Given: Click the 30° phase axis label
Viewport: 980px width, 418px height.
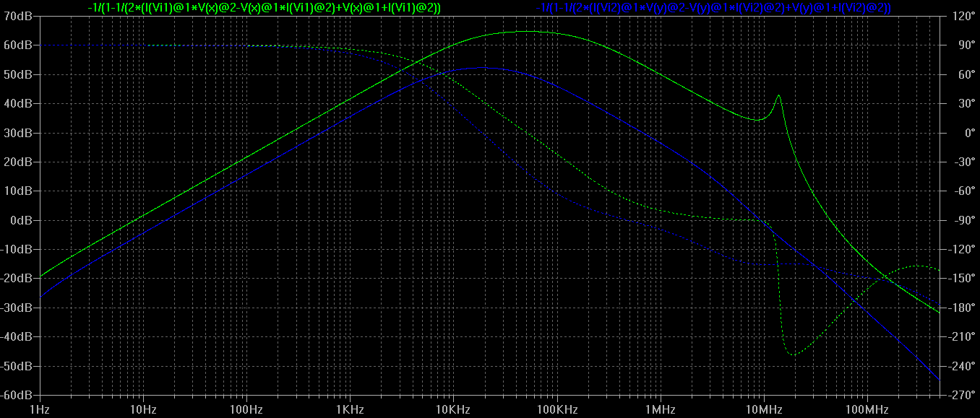Looking at the screenshot, I should pyautogui.click(x=965, y=103).
